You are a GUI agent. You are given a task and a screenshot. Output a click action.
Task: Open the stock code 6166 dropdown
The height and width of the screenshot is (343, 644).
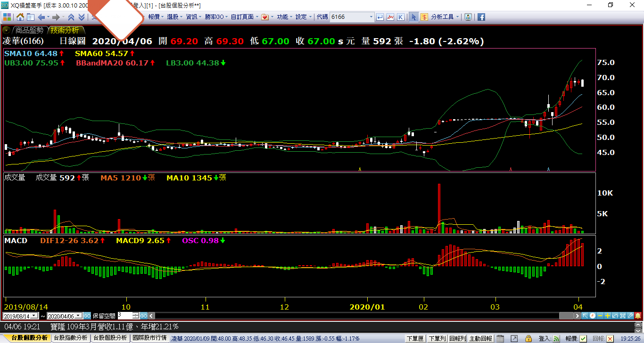(371, 17)
